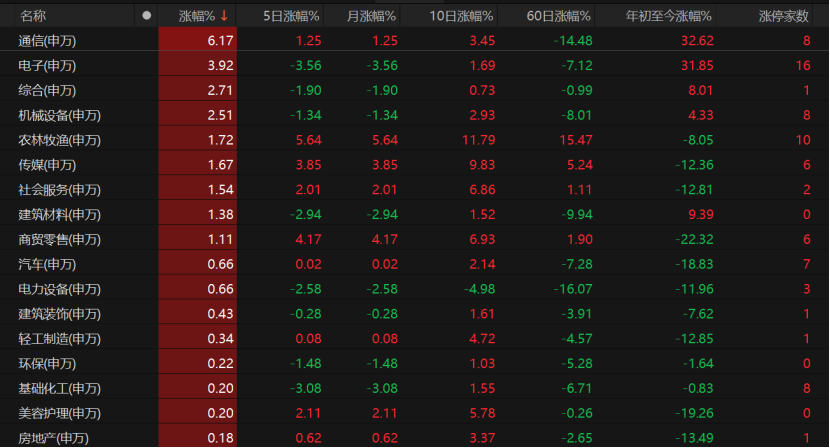Select the 基础化工(申万) row name
830x448 pixels.
[x=59, y=389]
